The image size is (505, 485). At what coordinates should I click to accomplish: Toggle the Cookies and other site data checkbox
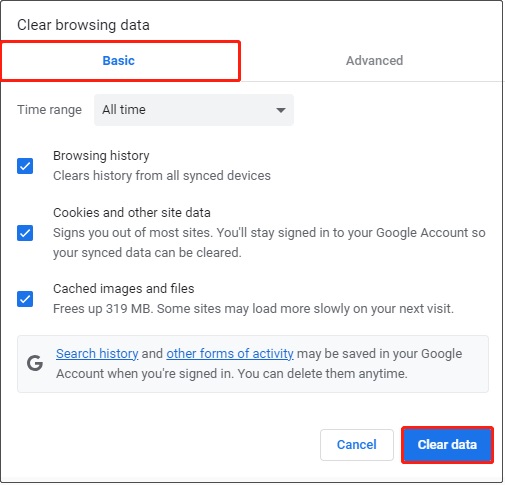tap(25, 233)
